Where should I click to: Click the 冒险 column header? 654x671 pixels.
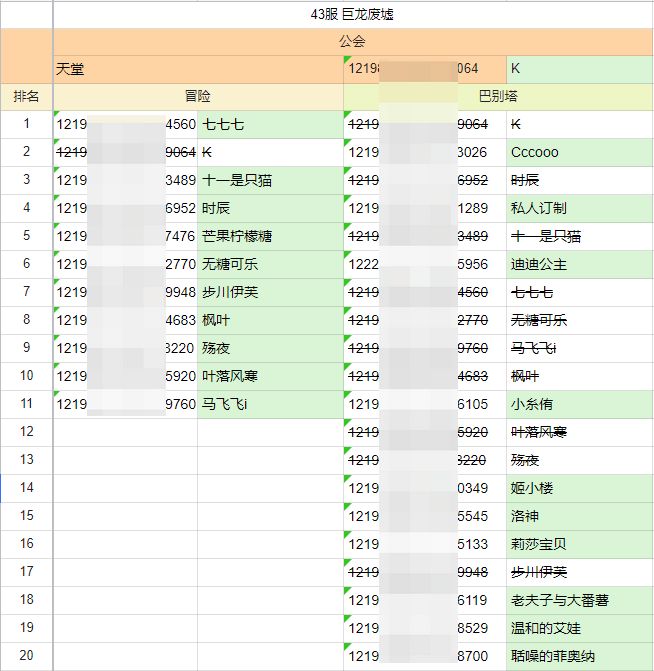(x=198, y=97)
